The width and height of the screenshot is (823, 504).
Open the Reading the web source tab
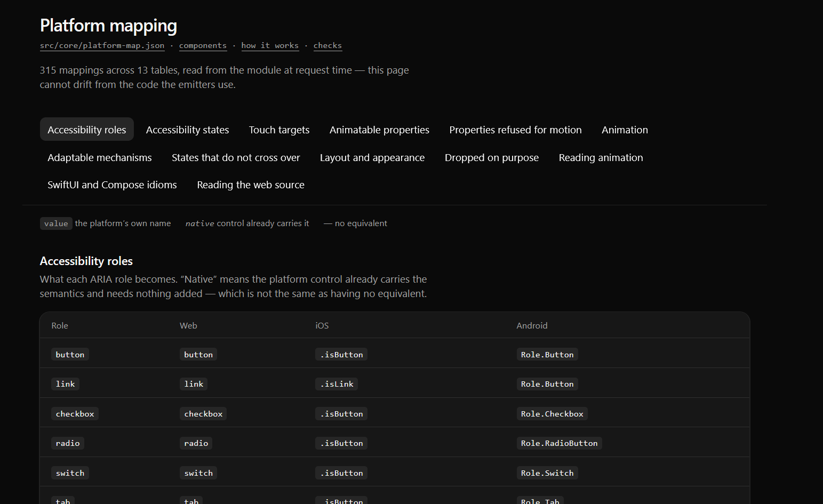(x=251, y=185)
